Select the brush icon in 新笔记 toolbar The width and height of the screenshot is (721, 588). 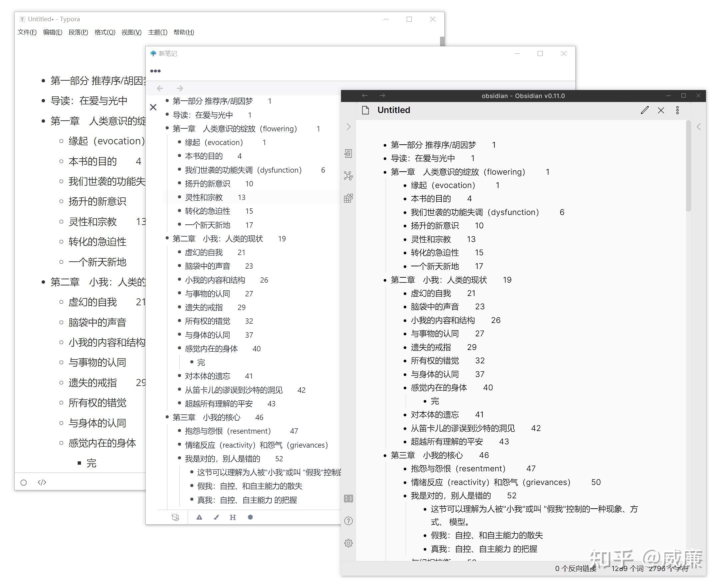point(216,517)
